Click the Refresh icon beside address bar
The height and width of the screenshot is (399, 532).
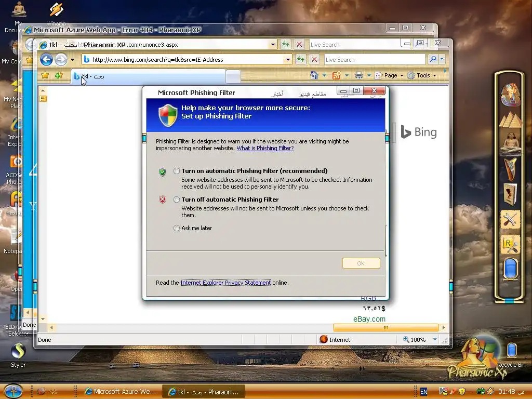[x=301, y=60]
